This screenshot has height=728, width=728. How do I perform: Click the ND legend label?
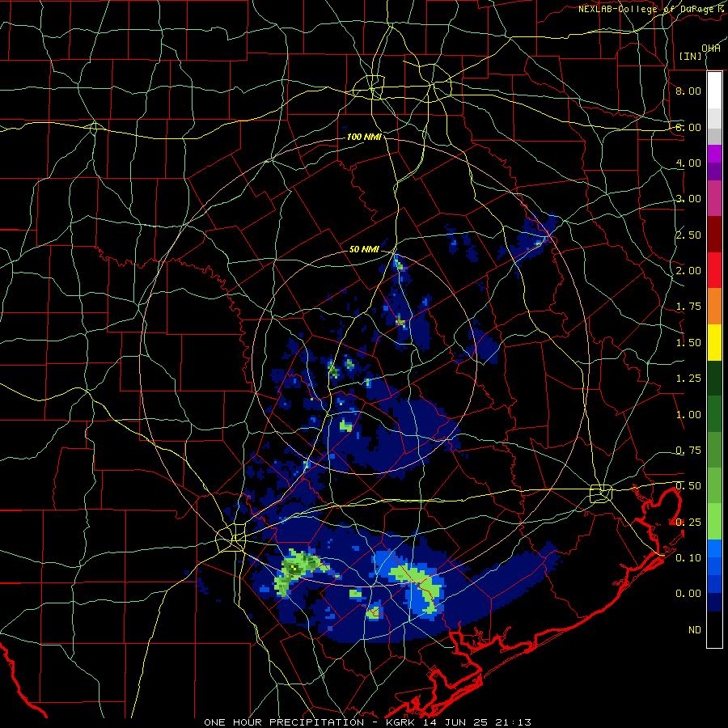coord(695,630)
